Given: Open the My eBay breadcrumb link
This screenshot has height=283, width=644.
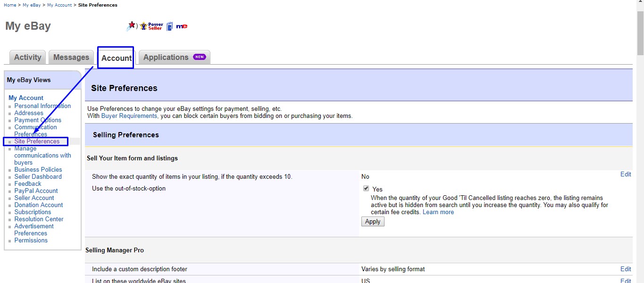Looking at the screenshot, I should [31, 5].
